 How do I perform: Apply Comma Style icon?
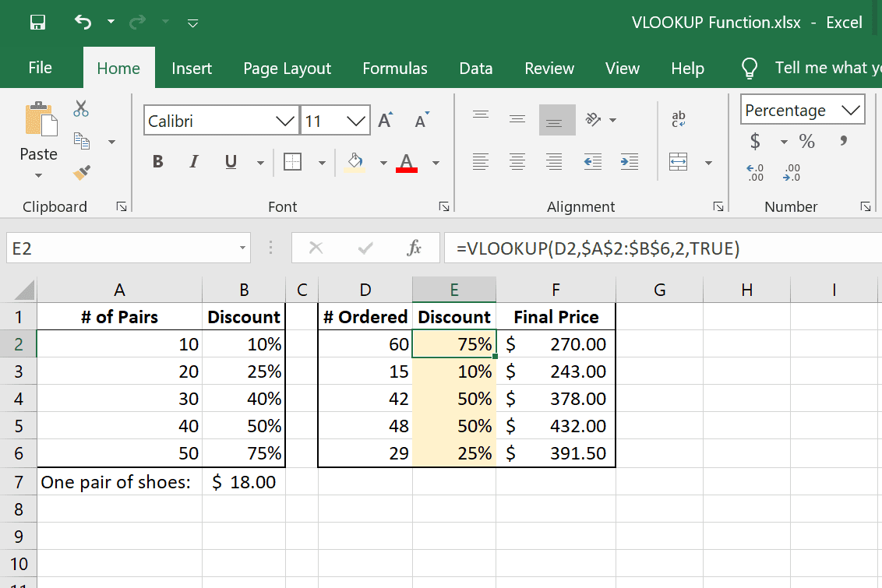[x=843, y=140]
